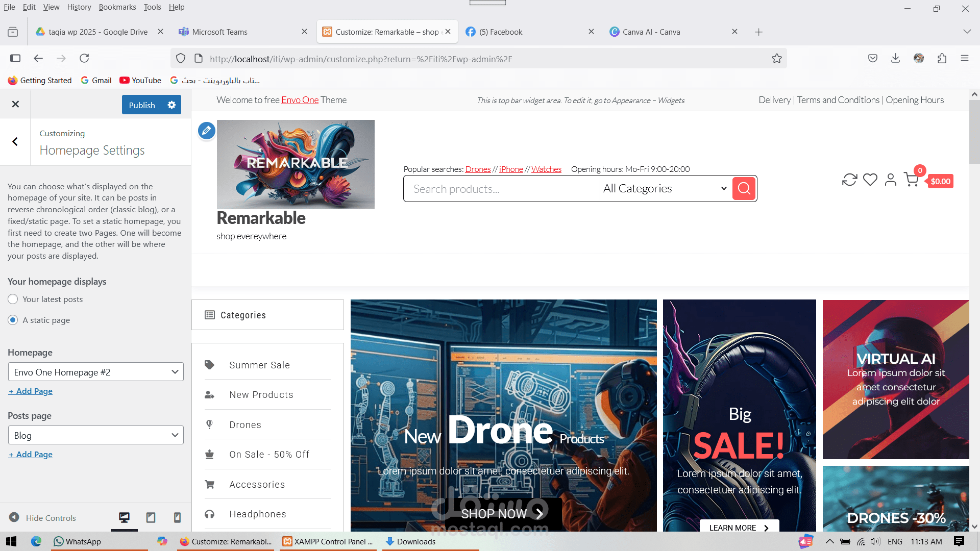Select the Your latest posts radio
This screenshot has width=980, height=551.
pyautogui.click(x=13, y=299)
